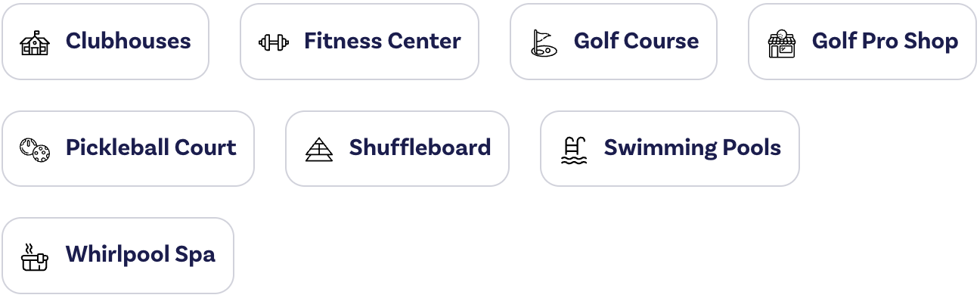Tap the Fitness Center amenity chip
The width and height of the screenshot is (980, 298).
click(x=359, y=42)
